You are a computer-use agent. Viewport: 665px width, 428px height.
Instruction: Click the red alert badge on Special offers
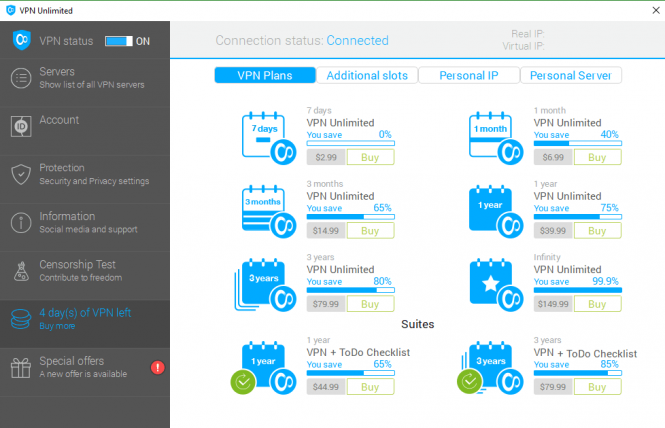pyautogui.click(x=157, y=367)
